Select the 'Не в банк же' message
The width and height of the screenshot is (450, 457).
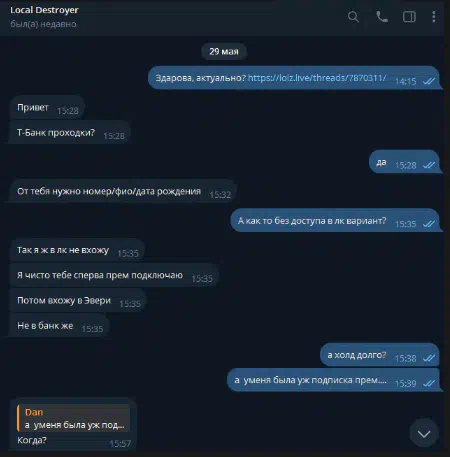point(59,326)
